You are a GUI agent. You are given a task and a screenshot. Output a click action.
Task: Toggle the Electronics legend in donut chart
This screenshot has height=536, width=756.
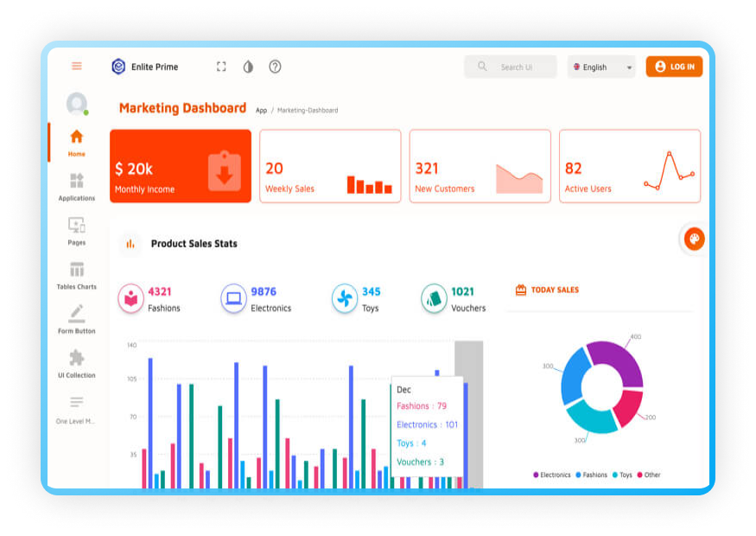[x=552, y=475]
